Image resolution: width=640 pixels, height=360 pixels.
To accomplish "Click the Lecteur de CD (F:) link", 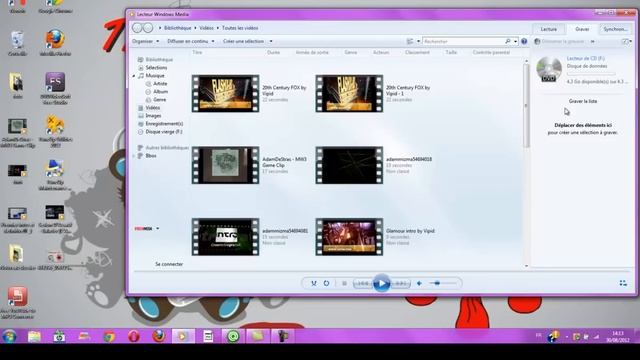I will tap(586, 58).
